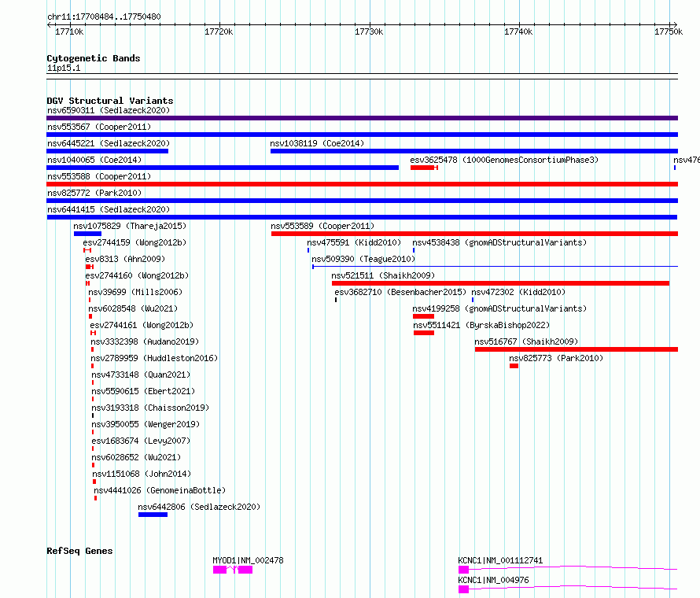700x598 pixels.
Task: Click esv2744160 (Wong2012b) label
Action: point(137,275)
